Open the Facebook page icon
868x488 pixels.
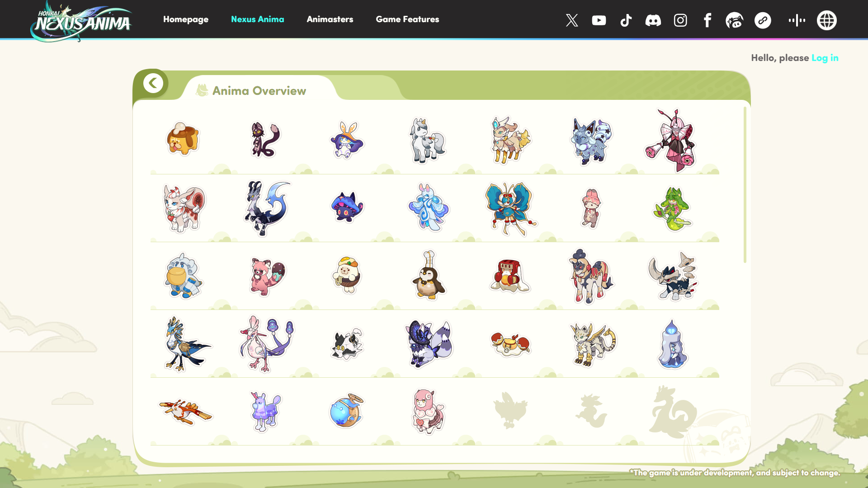coord(708,20)
